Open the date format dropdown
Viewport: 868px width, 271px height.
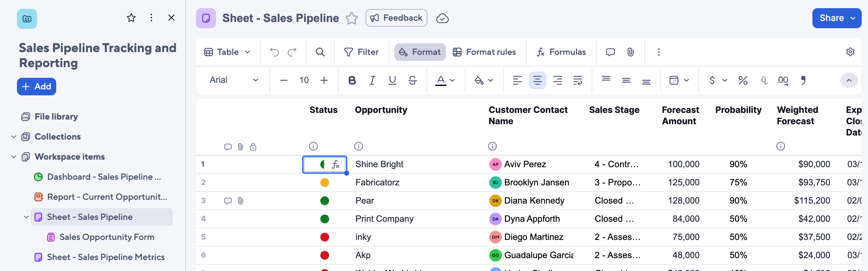(679, 80)
